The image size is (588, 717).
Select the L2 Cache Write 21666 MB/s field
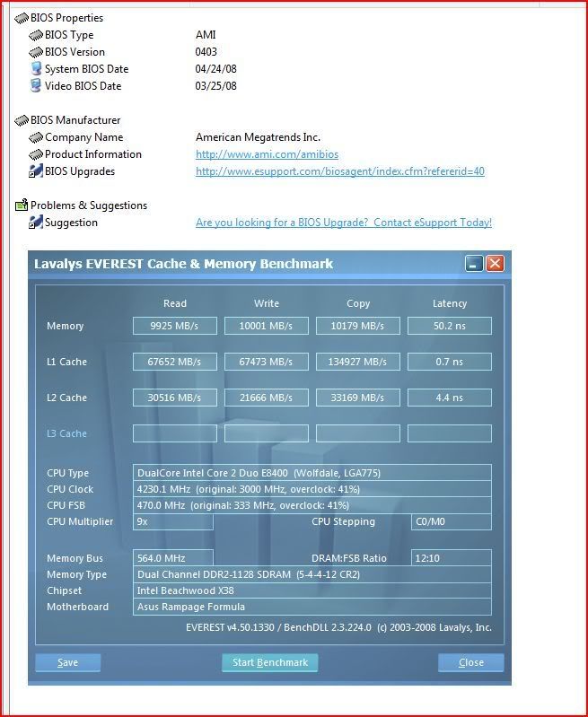pos(267,398)
